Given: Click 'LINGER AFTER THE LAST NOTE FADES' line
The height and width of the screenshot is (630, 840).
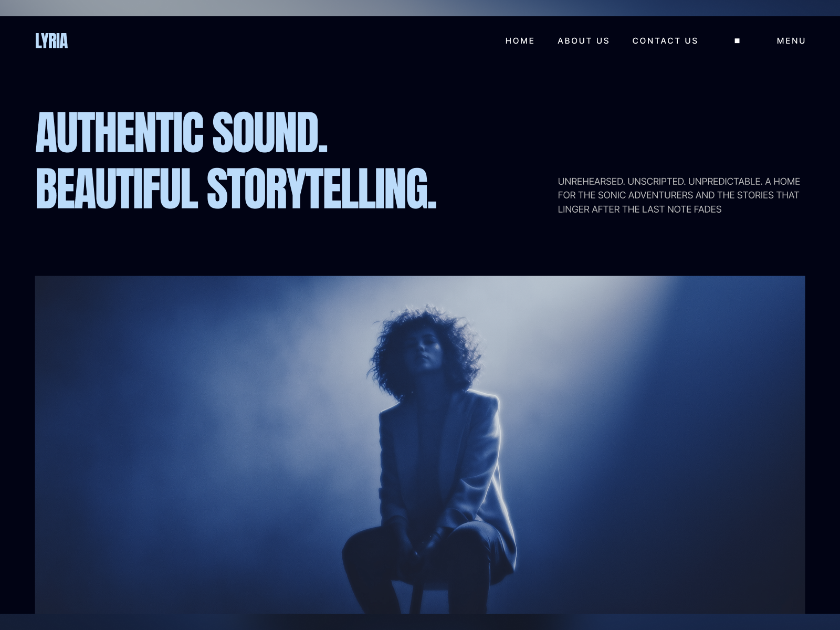Looking at the screenshot, I should point(639,209).
